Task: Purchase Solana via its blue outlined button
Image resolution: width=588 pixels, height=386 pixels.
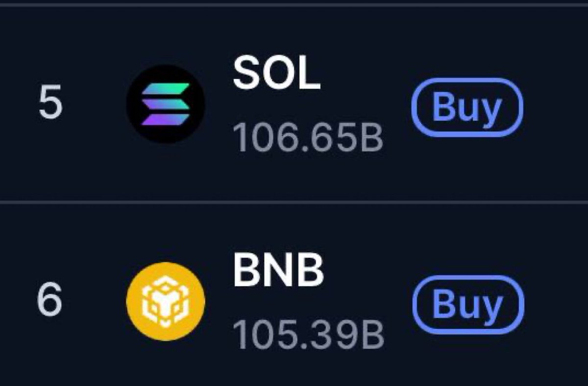Action: 467,107
